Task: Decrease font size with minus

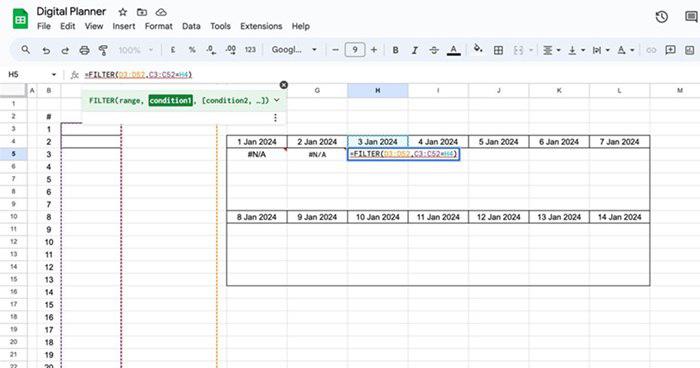Action: click(336, 50)
